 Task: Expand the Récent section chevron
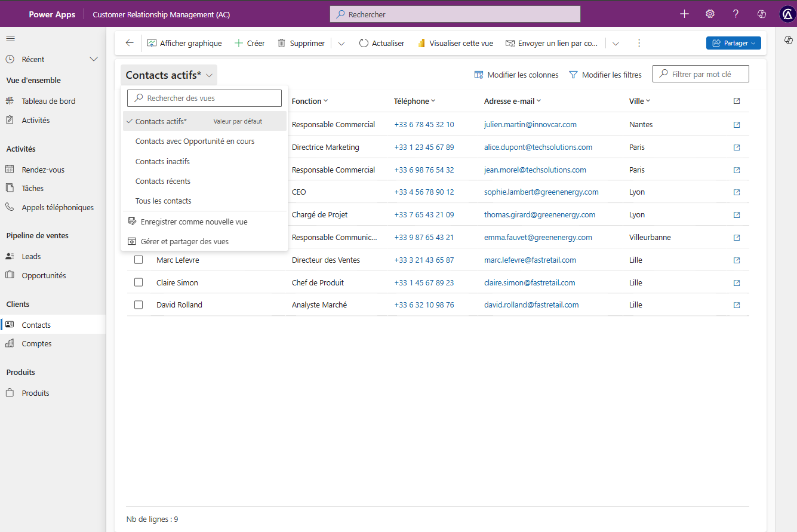point(94,59)
